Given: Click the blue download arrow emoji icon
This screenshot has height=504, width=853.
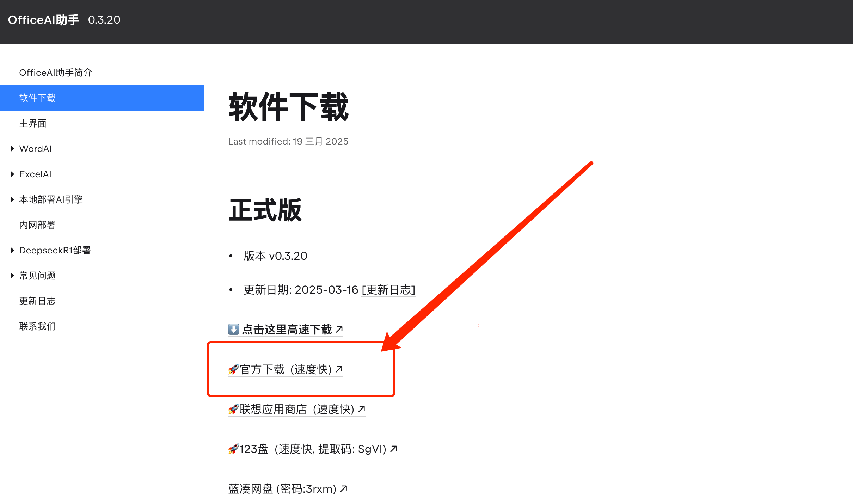Looking at the screenshot, I should pos(233,329).
